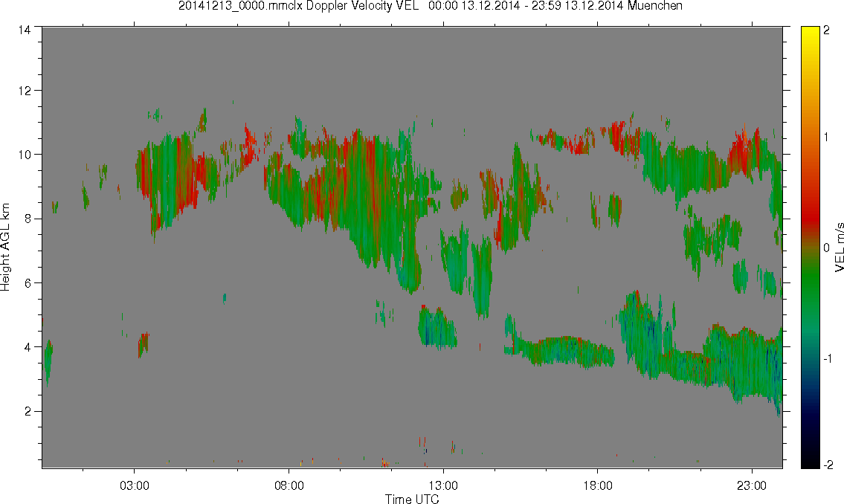Click the 08:00 time tick label

click(x=289, y=485)
